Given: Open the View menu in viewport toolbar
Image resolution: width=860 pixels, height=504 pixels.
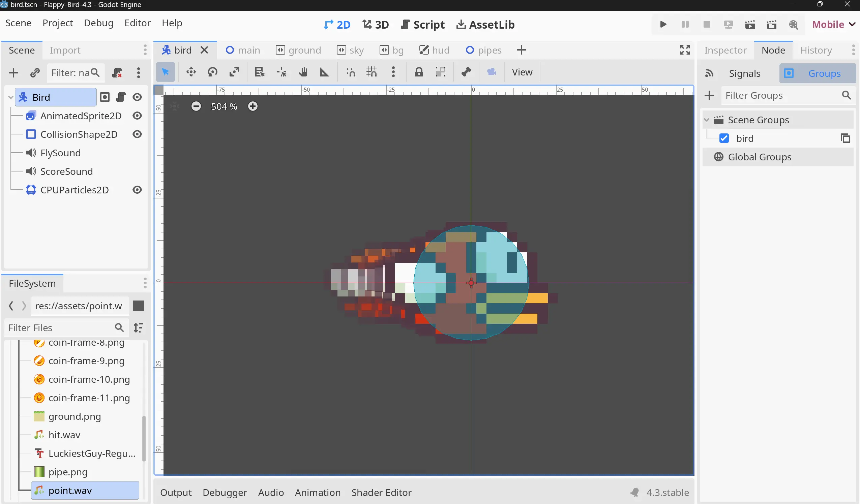Looking at the screenshot, I should (522, 72).
